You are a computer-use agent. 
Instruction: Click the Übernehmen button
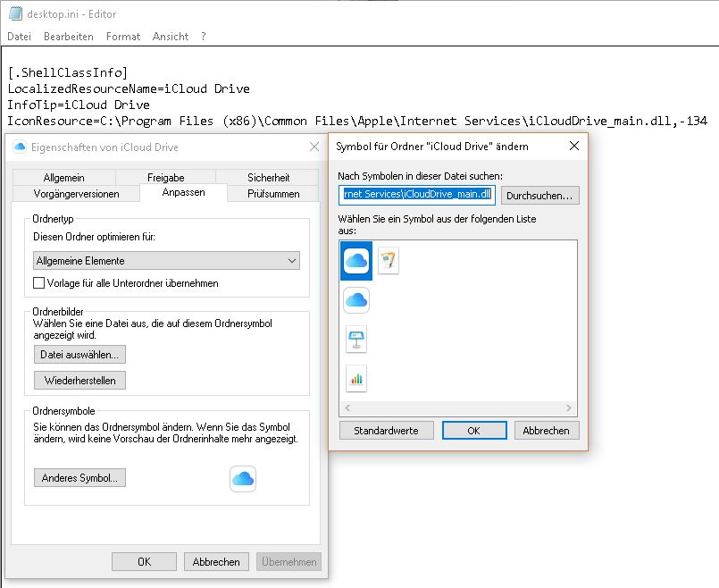[x=288, y=562]
